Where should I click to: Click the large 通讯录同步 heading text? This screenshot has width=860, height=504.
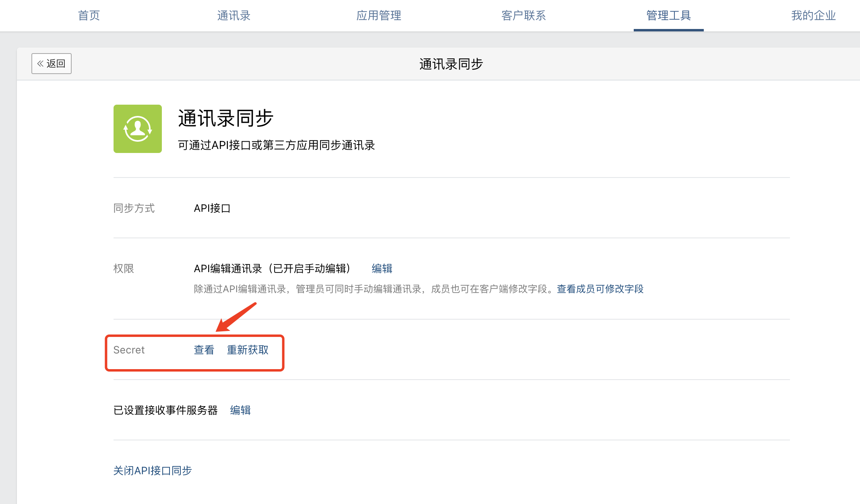tap(225, 118)
